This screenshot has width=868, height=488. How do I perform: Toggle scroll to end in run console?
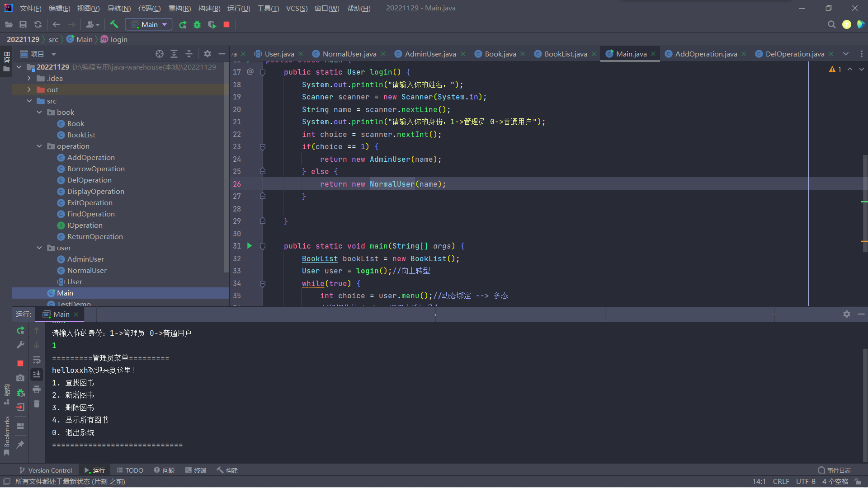tap(37, 375)
